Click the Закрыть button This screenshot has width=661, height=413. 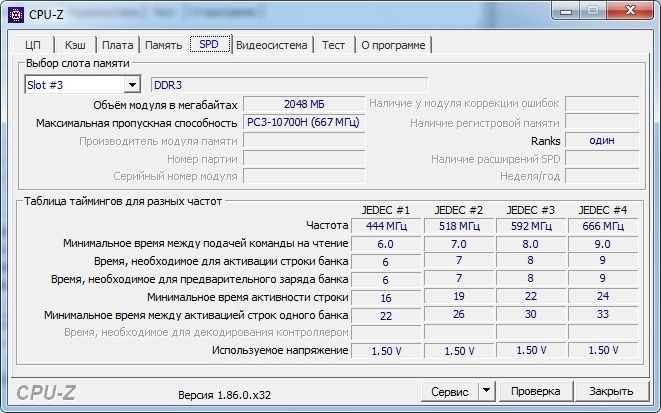611,392
